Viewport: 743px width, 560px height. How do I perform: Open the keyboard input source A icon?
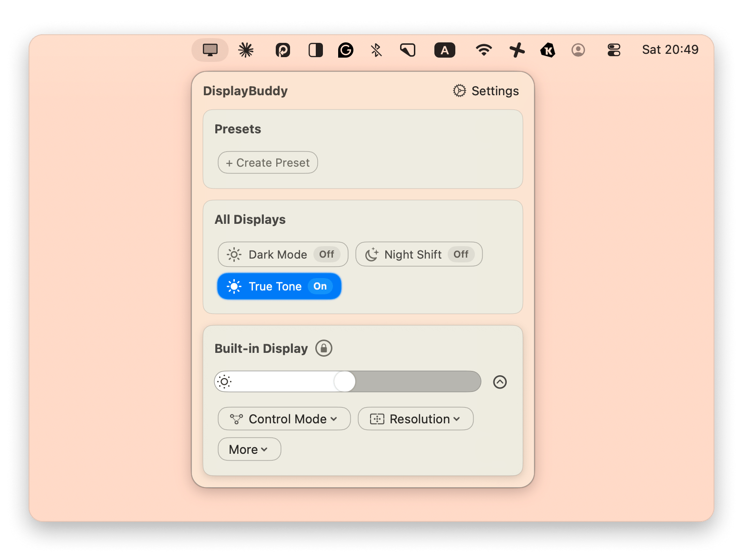click(x=445, y=50)
